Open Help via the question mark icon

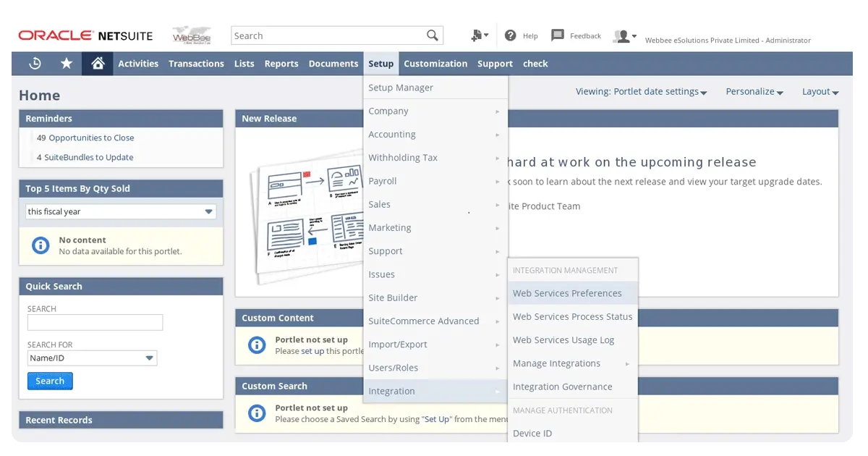[509, 35]
